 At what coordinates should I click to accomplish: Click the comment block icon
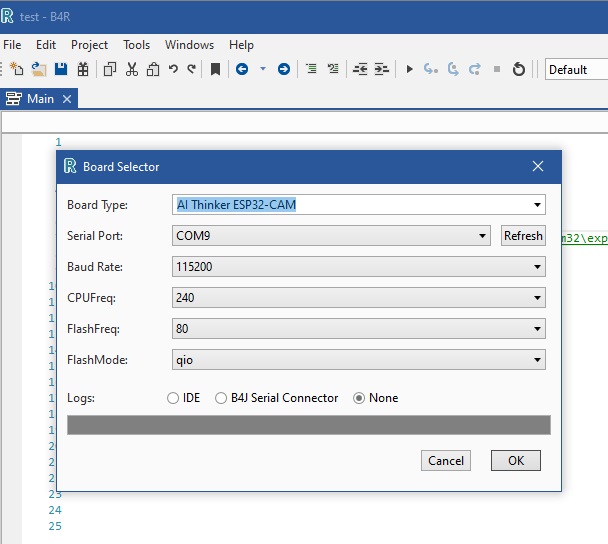pos(311,69)
